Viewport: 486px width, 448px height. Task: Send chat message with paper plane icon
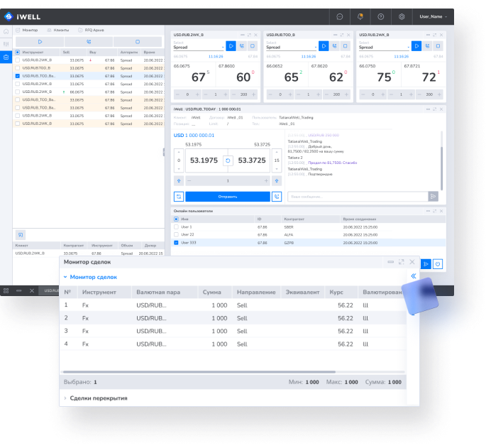433,196
